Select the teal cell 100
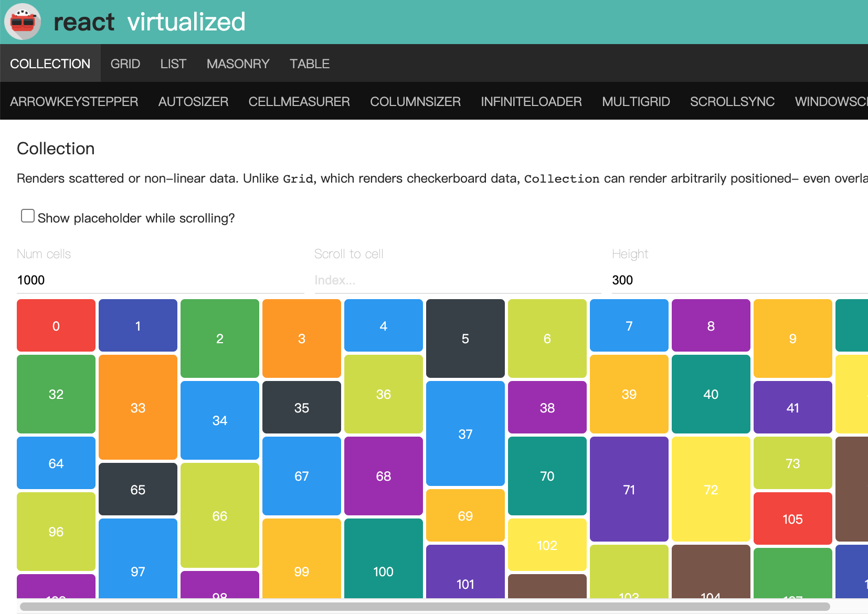Viewport: 868px width, 614px height. point(384,558)
